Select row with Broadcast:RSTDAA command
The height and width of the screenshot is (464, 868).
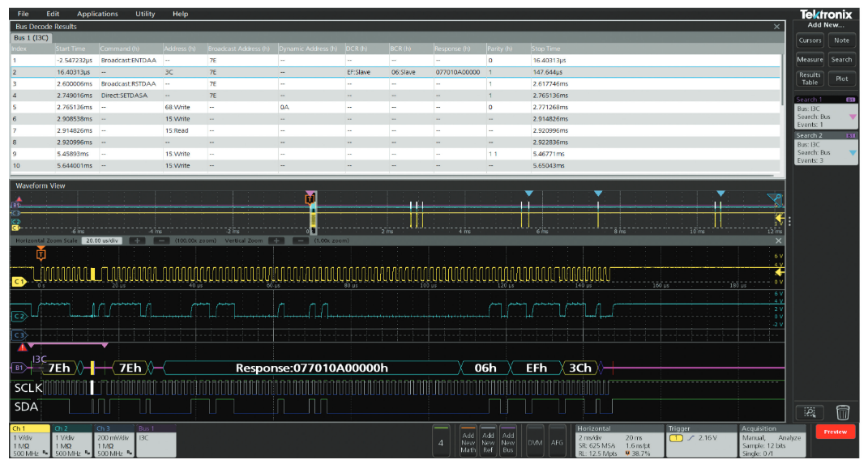click(x=396, y=84)
